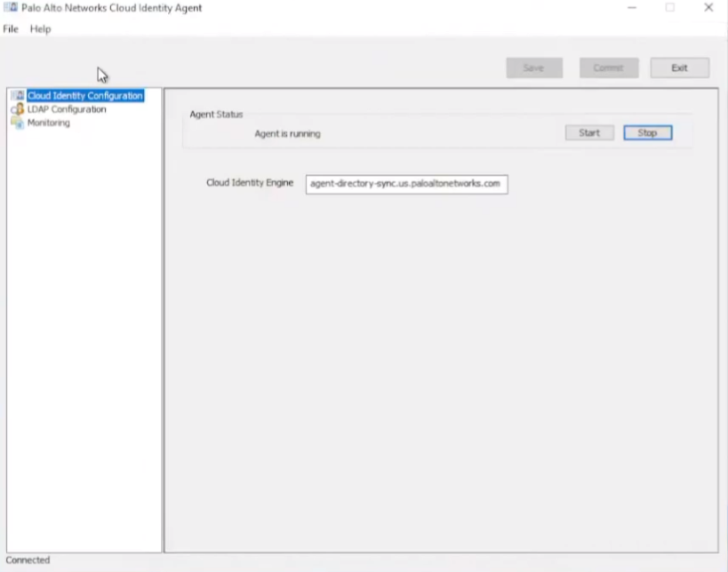Click the LDAP Configuration tree icon
Viewport: 728px width, 572px height.
point(18,109)
